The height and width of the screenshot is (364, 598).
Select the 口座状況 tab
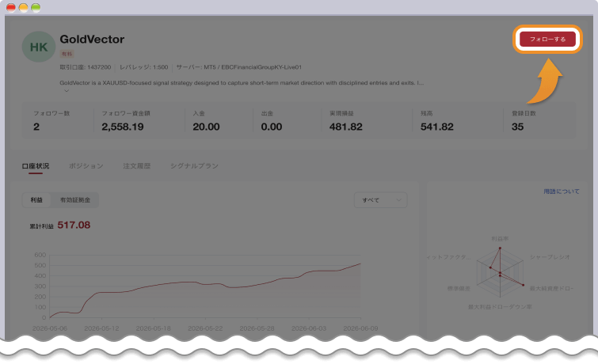click(36, 166)
